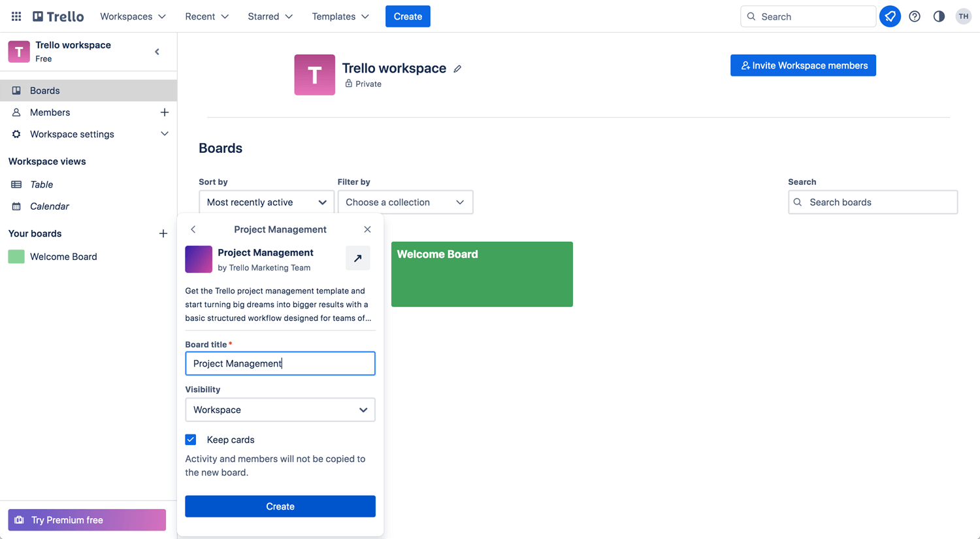Click the Board title input field
980x539 pixels.
pos(280,363)
